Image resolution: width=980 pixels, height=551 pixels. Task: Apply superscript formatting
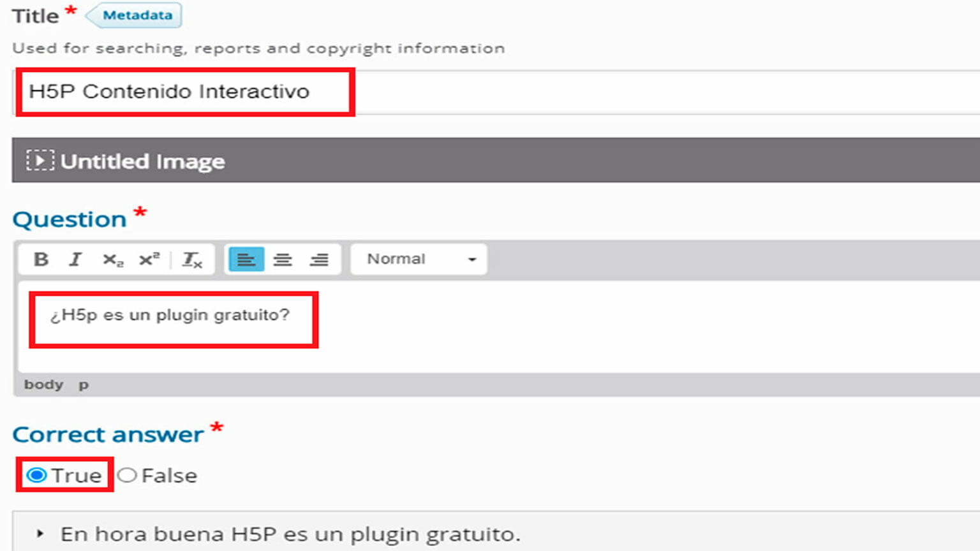click(149, 260)
